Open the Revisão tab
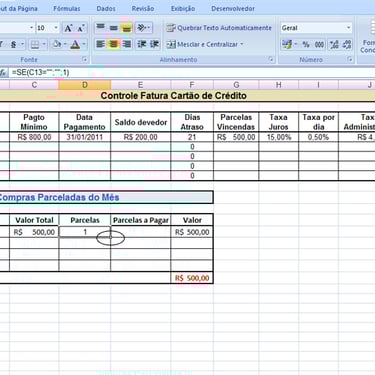 (143, 9)
